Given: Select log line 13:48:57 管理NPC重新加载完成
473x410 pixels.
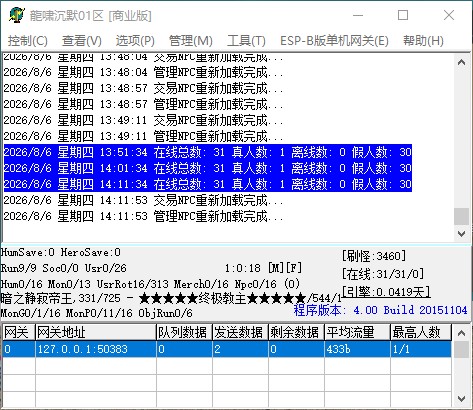Looking at the screenshot, I should (x=143, y=104).
